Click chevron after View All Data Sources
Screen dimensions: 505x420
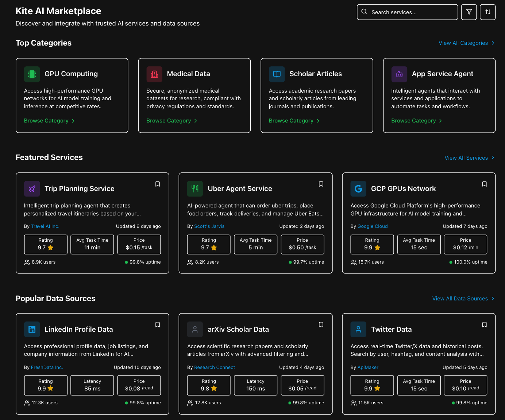[493, 299]
